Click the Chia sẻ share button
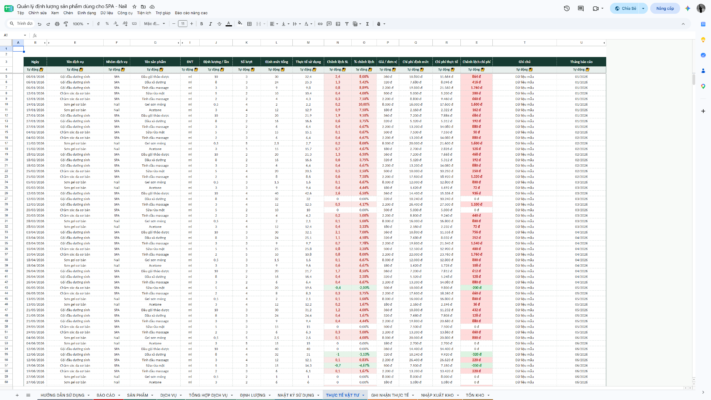 click(x=625, y=8)
